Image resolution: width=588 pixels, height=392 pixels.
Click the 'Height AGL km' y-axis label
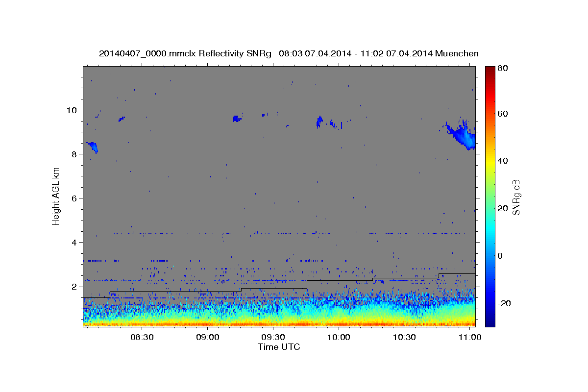click(56, 196)
